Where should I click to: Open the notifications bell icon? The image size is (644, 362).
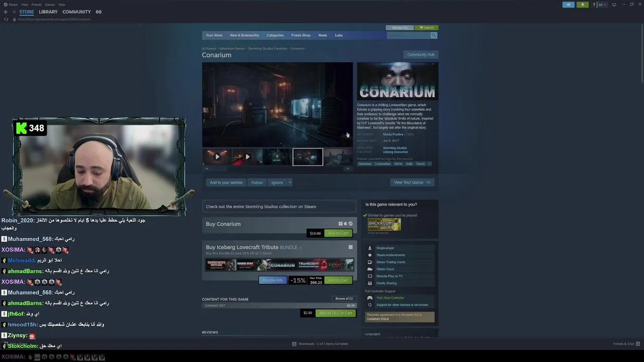click(x=582, y=5)
